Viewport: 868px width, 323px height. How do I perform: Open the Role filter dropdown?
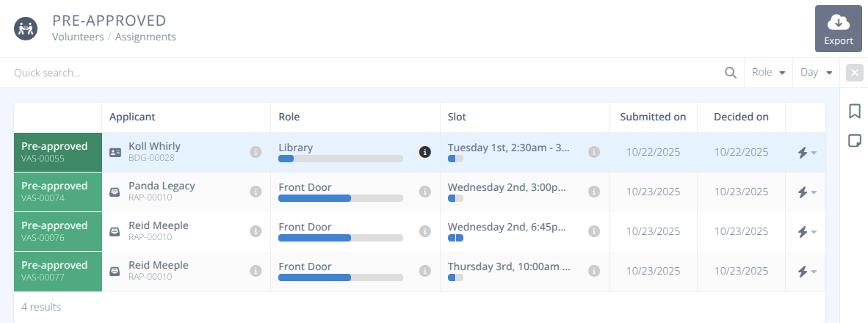coord(769,73)
